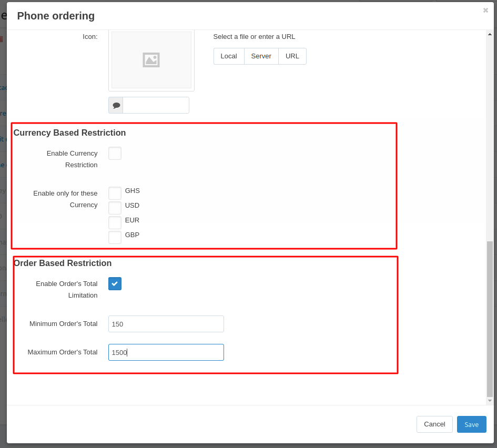Click the image placeholder icon preview
Image resolution: width=497 pixels, height=448 pixels.
[x=151, y=60]
